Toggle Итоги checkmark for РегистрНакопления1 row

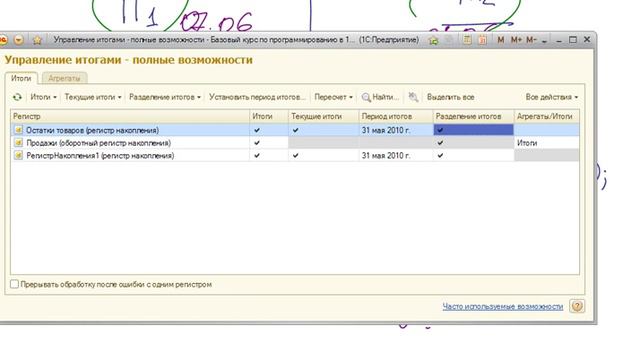coord(257,156)
